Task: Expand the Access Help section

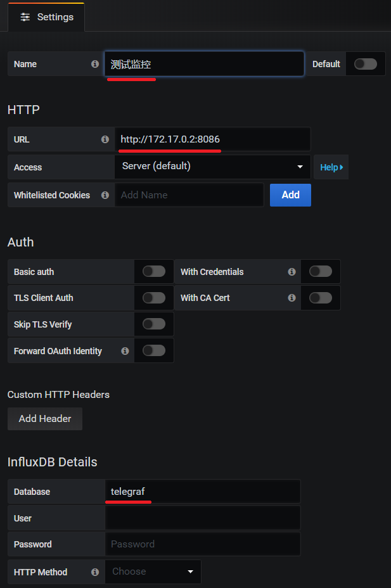Action: [331, 167]
